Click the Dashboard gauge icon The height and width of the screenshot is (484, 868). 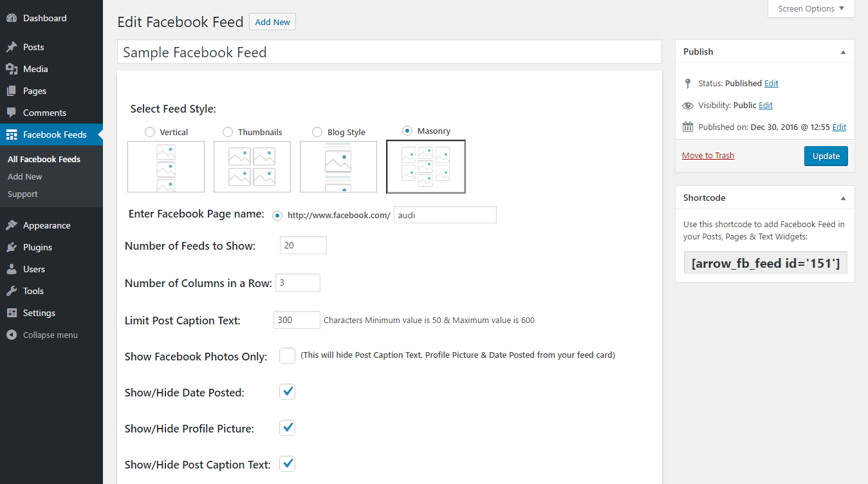(12, 18)
